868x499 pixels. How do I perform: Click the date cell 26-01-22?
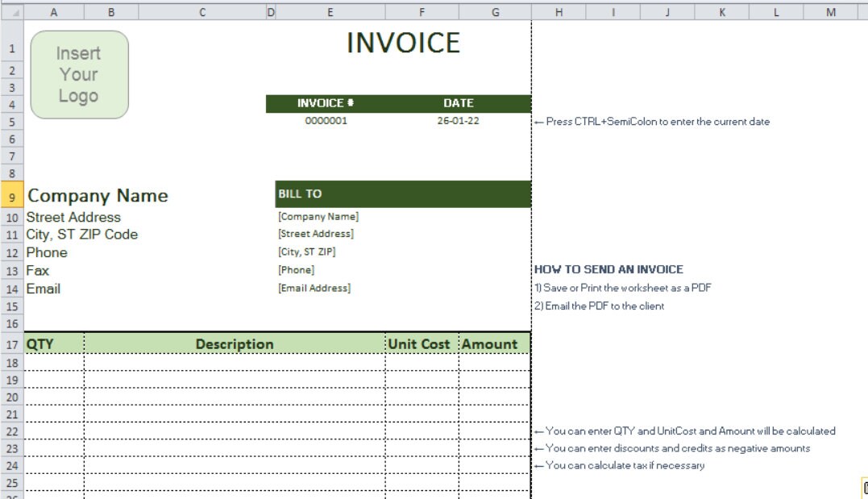tap(458, 121)
